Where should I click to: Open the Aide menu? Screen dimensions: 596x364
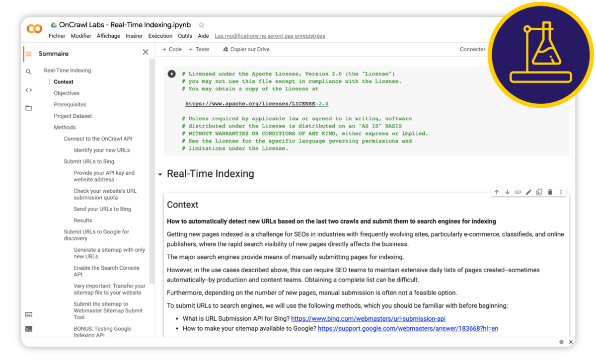pos(203,36)
